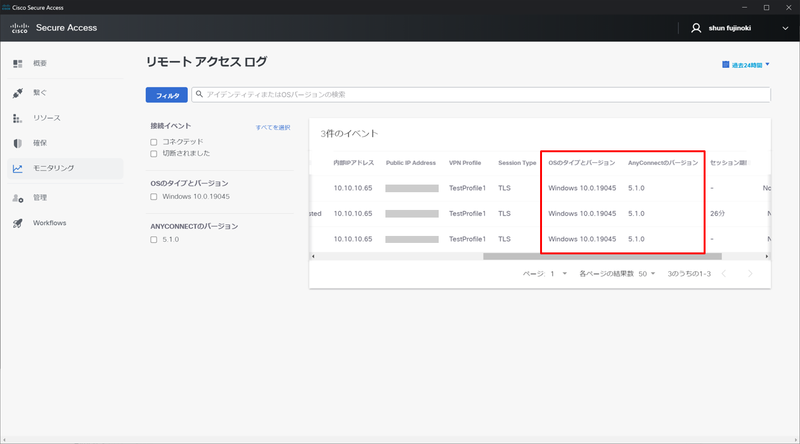Open 管理 menu item in sidebar
This screenshot has height=444, width=800.
tap(40, 198)
